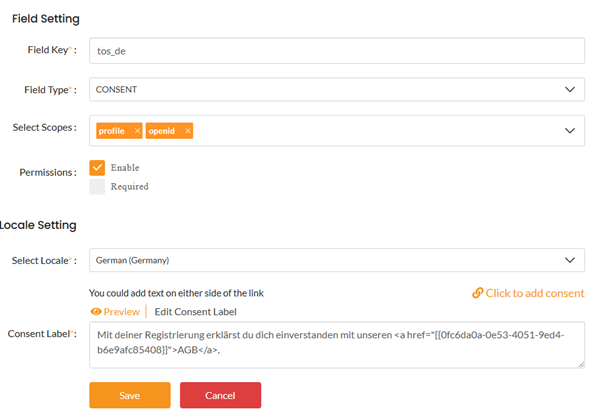Uncheck the Enable permission checkbox
Image resolution: width=605 pixels, height=419 pixels.
97,167
